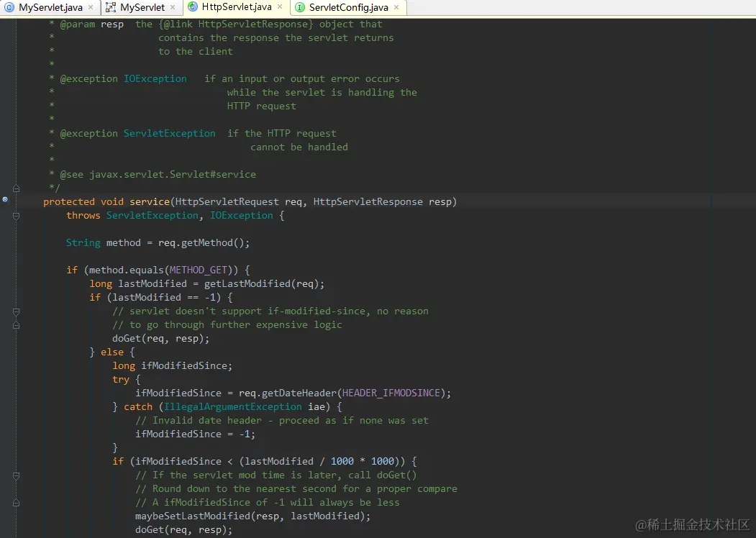This screenshot has height=538, width=756.
Task: Click "HTTP request" under the IOException description
Action: pos(261,106)
